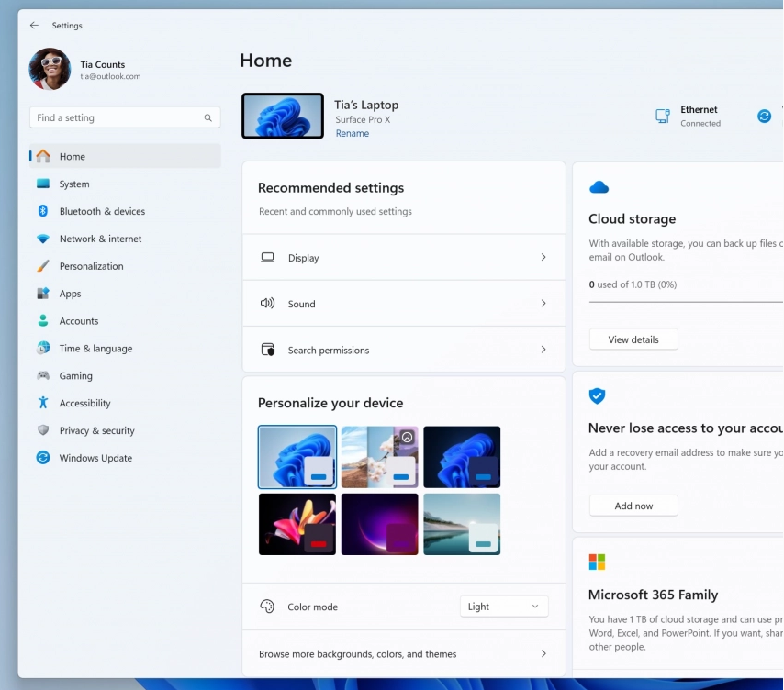
Task: Expand the Display settings chevron
Action: pyautogui.click(x=543, y=257)
